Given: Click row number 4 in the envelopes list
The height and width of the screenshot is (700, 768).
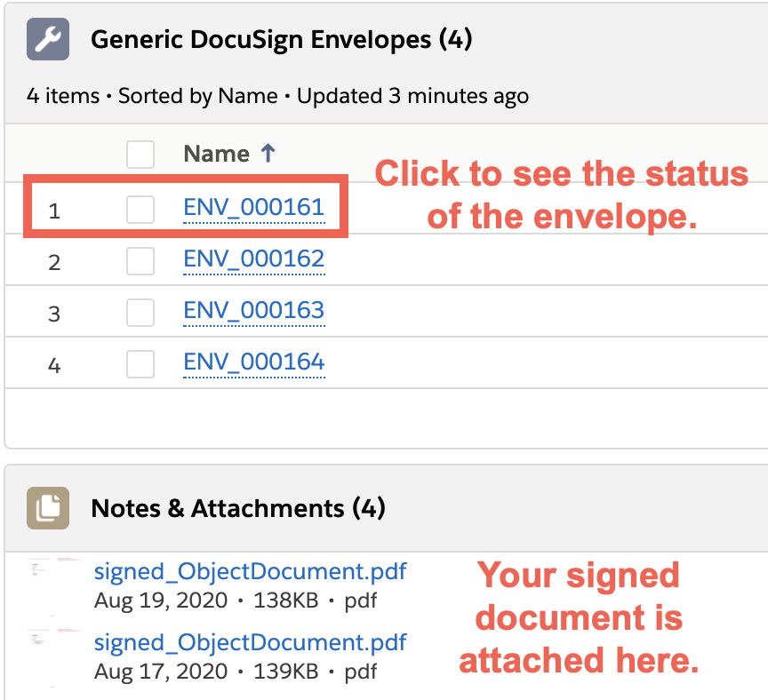Looking at the screenshot, I should pos(54,366).
